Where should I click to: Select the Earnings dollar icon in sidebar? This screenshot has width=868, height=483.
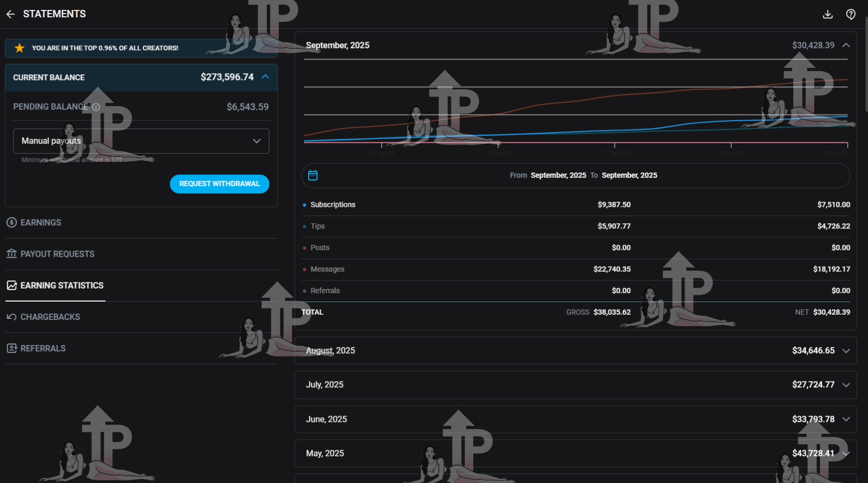click(11, 222)
